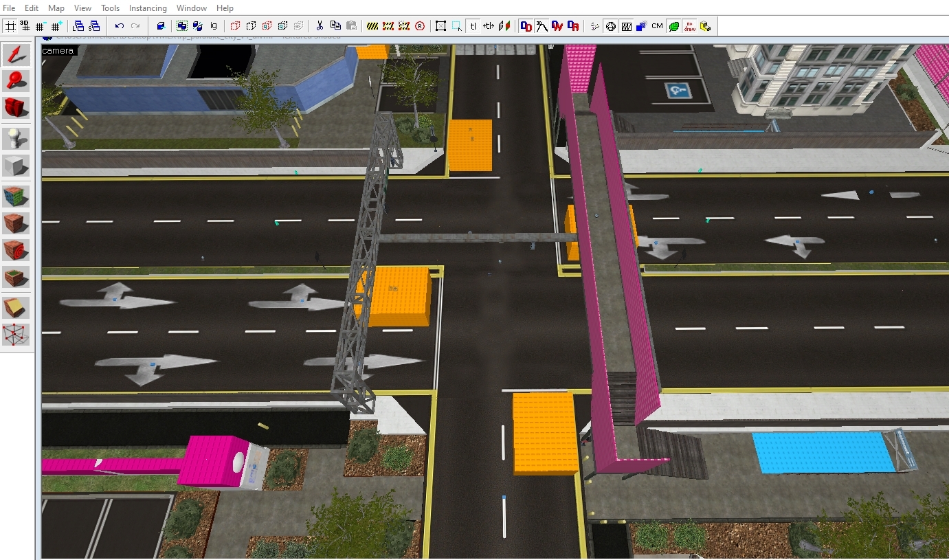
Task: Toggle the auto selection dashed-box icon
Action: (457, 26)
